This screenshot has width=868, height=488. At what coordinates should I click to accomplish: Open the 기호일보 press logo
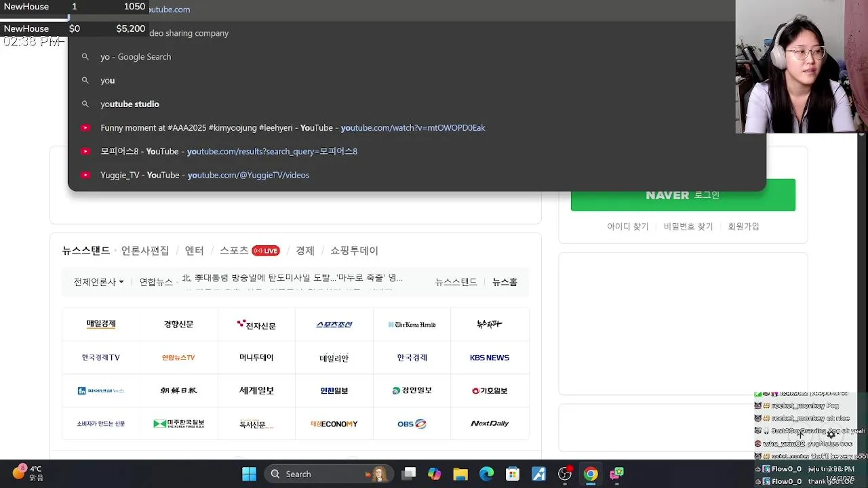coord(490,390)
